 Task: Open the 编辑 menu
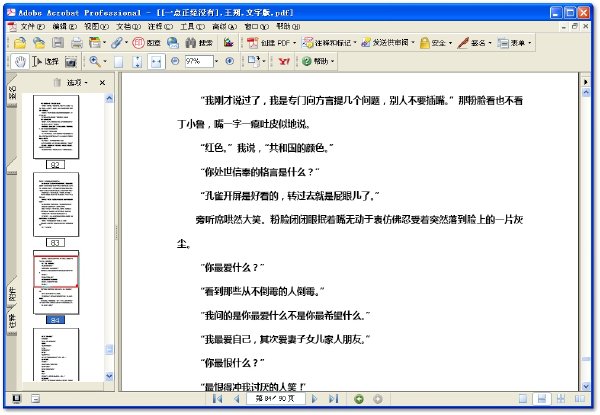coord(64,26)
